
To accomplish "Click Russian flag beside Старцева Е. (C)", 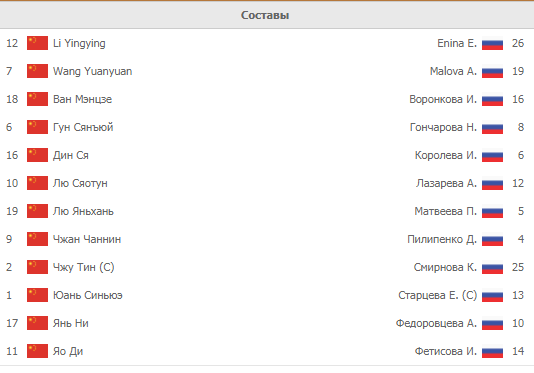I will pyautogui.click(x=492, y=295).
